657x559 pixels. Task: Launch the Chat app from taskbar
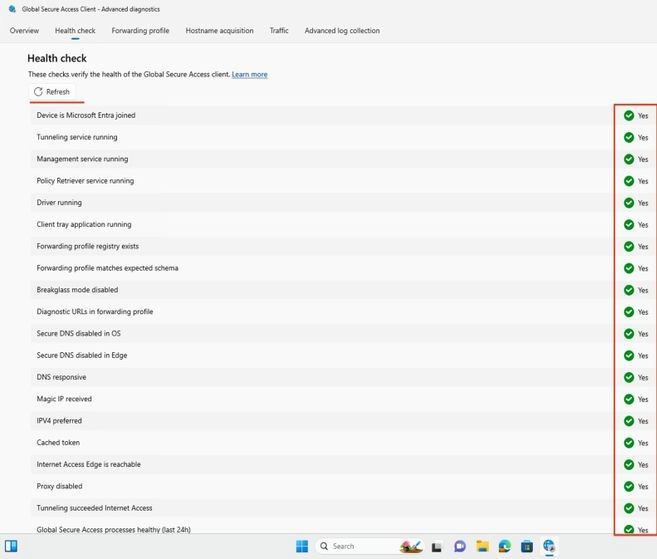[x=460, y=546]
